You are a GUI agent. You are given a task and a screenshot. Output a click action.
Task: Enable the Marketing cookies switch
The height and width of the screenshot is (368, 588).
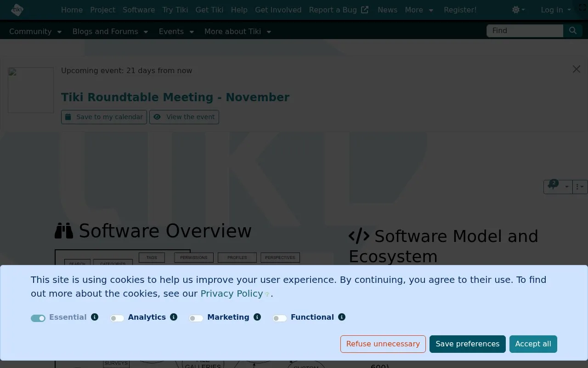click(x=196, y=318)
